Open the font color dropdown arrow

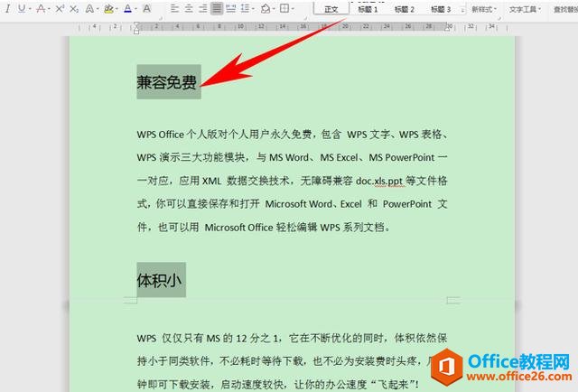pos(135,9)
